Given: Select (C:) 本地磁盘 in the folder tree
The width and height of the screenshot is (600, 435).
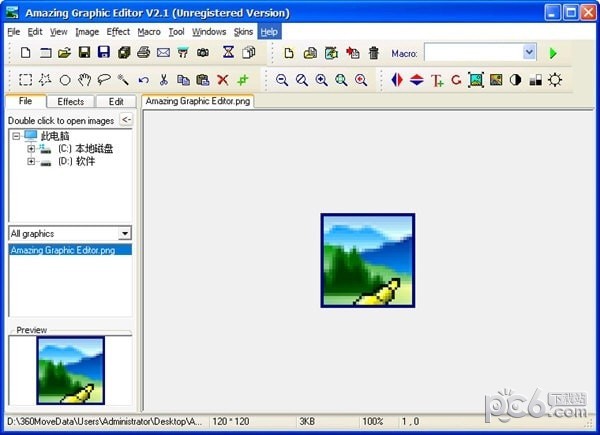Looking at the screenshot, I should click(85, 148).
